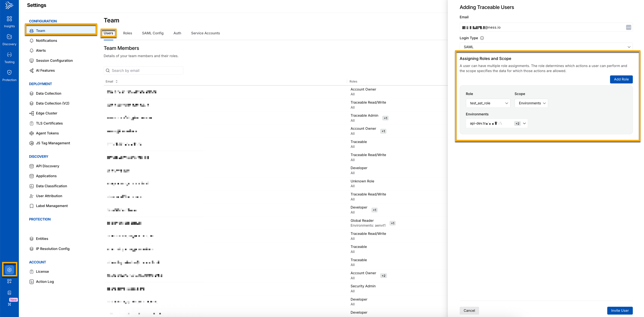The width and height of the screenshot is (644, 317).
Task: Click the Settings gear icon
Action: pos(10,270)
